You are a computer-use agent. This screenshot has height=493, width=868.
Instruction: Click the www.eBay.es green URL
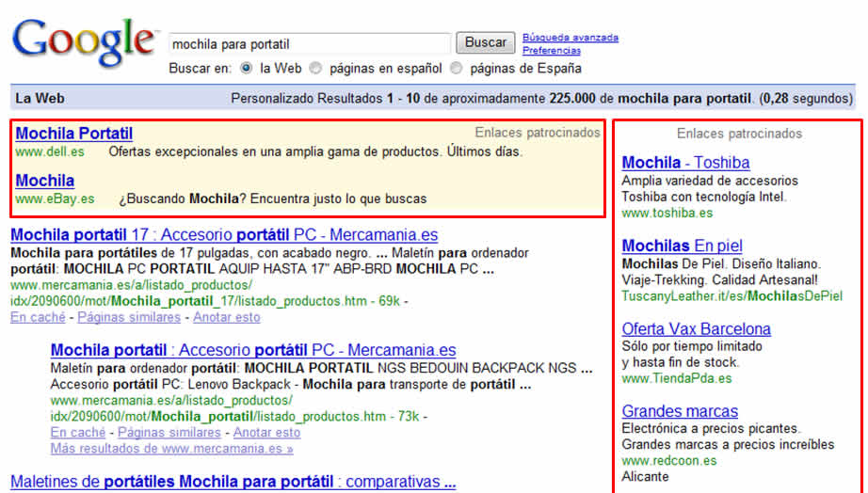pos(55,199)
